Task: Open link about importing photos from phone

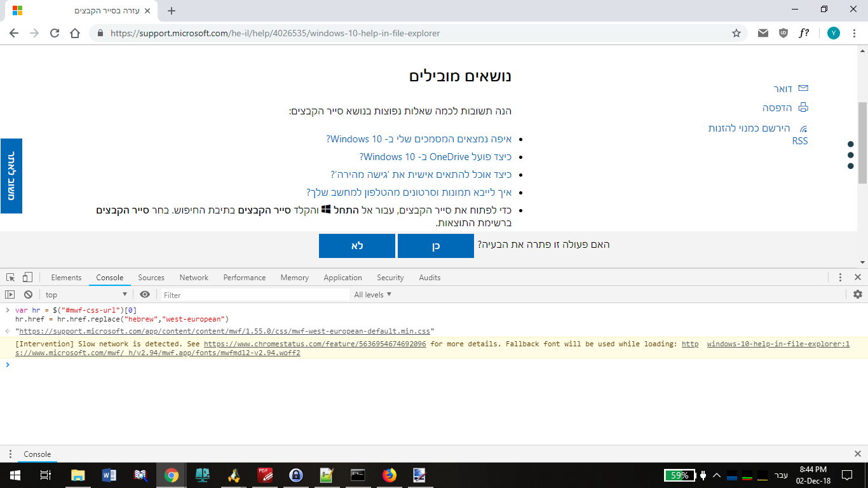Action: (409, 193)
